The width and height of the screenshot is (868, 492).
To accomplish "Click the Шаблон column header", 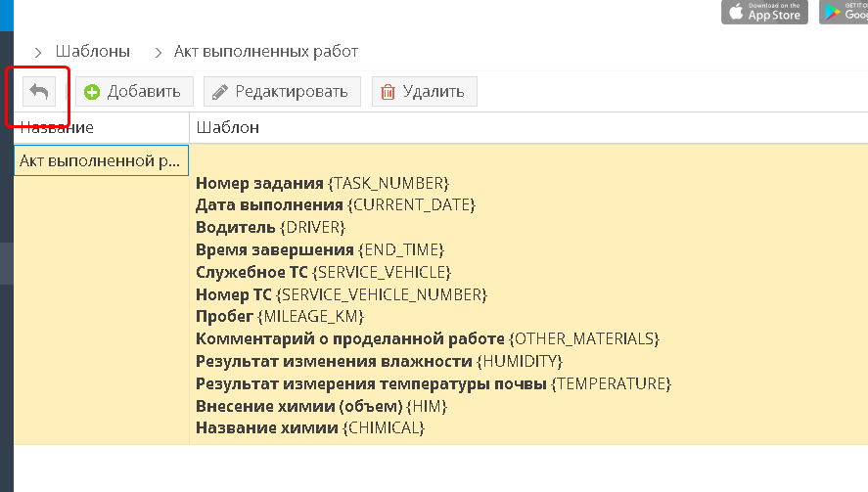I will 228,128.
